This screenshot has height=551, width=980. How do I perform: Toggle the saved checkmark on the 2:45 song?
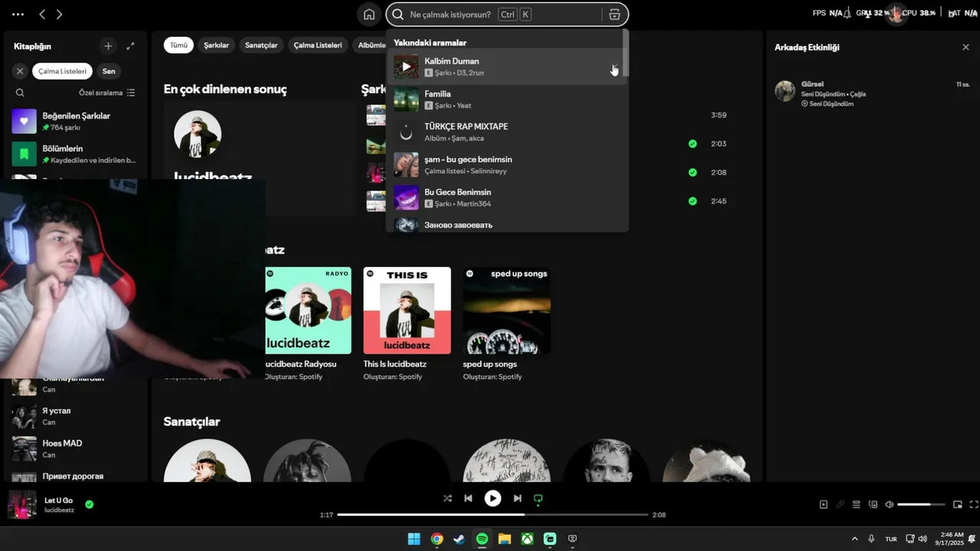pyautogui.click(x=692, y=201)
